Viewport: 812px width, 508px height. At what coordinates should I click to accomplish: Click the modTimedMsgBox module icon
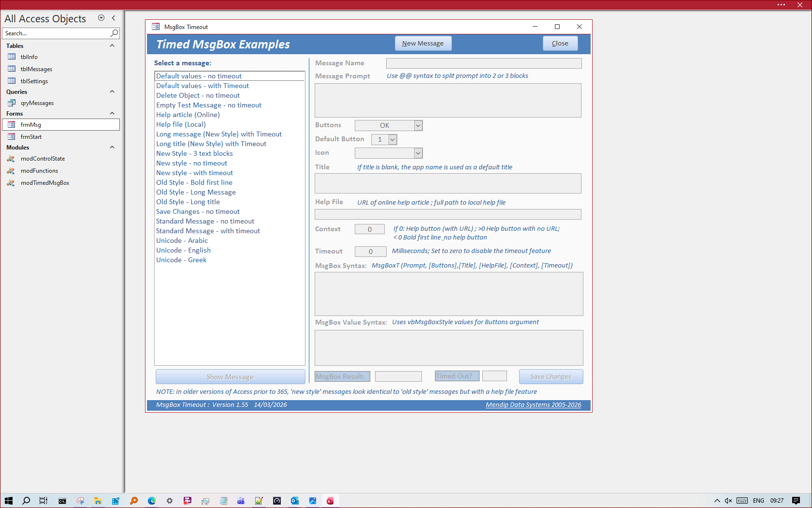[11, 182]
